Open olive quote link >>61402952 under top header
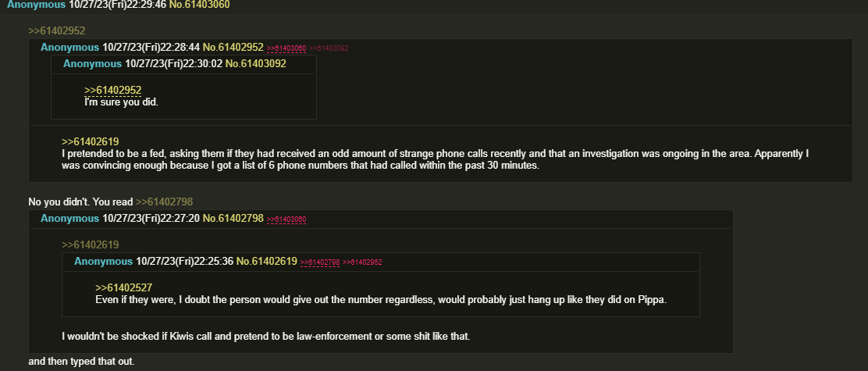 (57, 31)
